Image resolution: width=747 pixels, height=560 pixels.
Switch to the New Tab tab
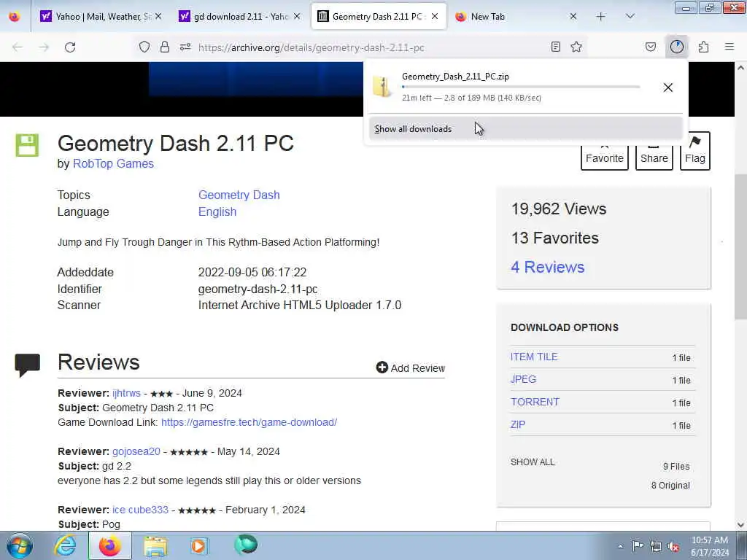pyautogui.click(x=517, y=17)
